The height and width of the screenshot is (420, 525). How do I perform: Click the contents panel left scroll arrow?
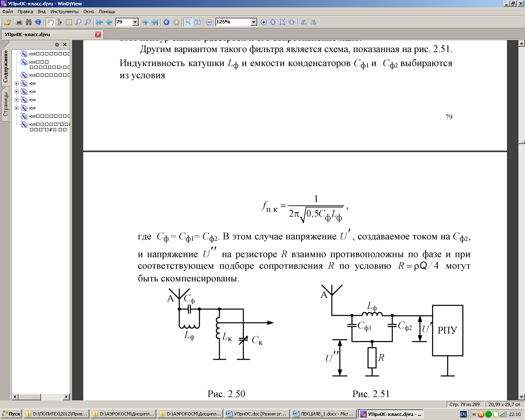pos(15,397)
